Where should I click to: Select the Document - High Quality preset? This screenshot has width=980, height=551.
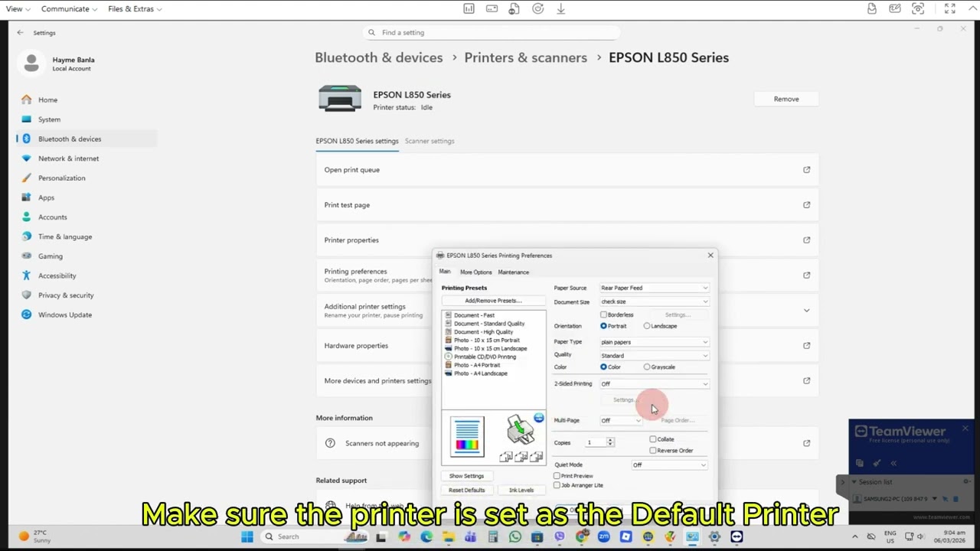(x=483, y=332)
